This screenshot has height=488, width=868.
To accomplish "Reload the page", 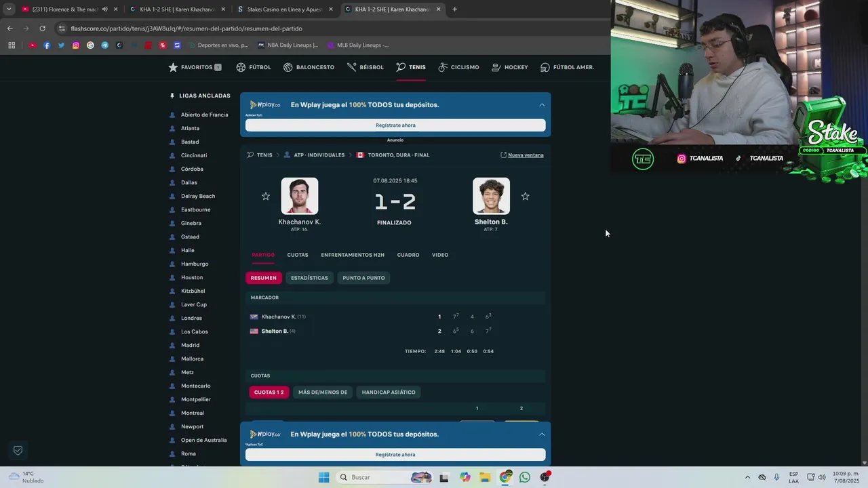I will pos(42,28).
